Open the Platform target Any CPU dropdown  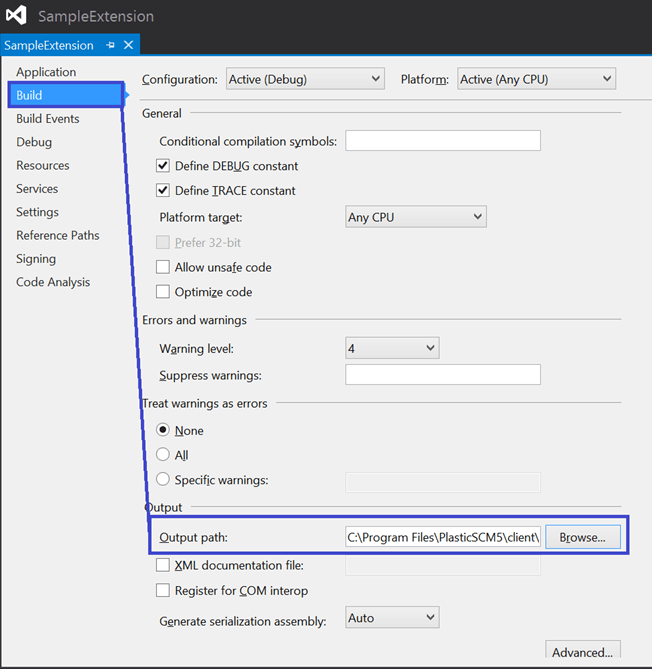coord(416,217)
